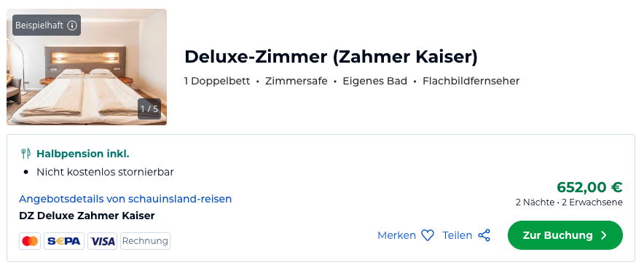Click the heart icon beside Merken
The width and height of the screenshot is (644, 268).
click(428, 235)
